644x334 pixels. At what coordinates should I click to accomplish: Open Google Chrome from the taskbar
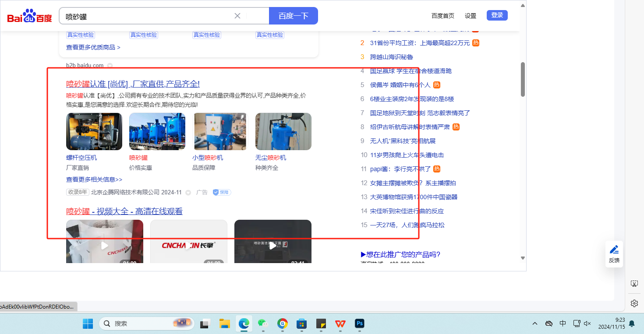283,323
